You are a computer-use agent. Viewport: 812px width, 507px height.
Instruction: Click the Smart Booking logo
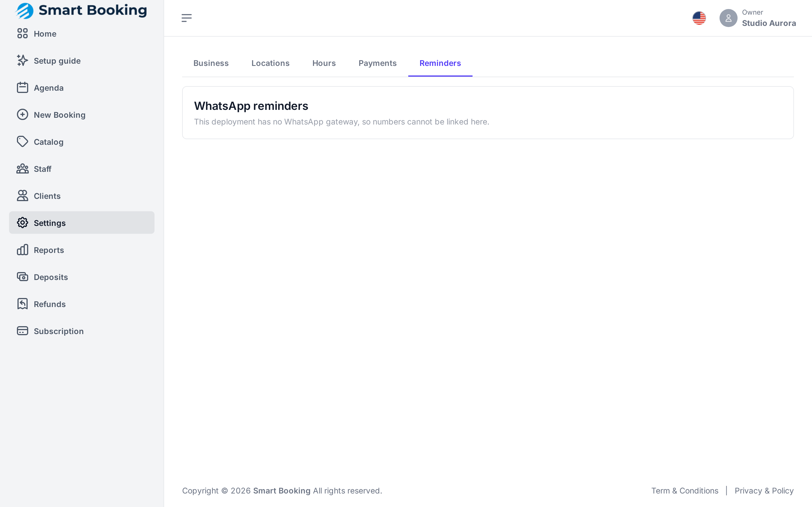point(81,10)
